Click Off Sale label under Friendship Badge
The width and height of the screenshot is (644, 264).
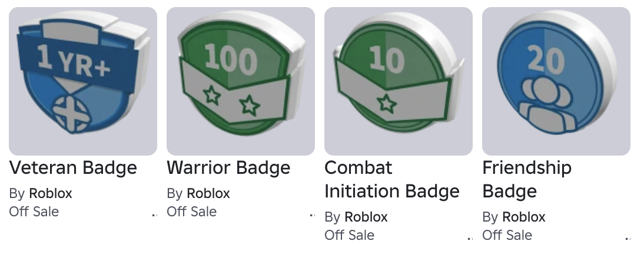coord(507,235)
